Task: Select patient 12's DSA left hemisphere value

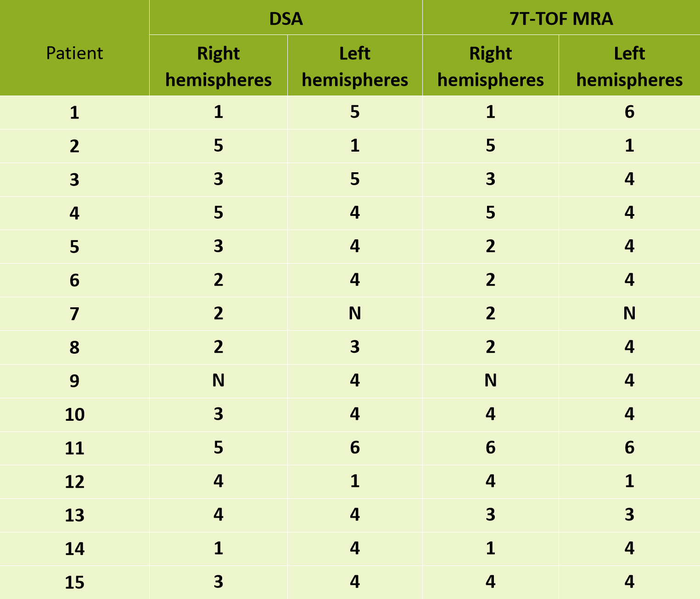Action: [x=355, y=481]
